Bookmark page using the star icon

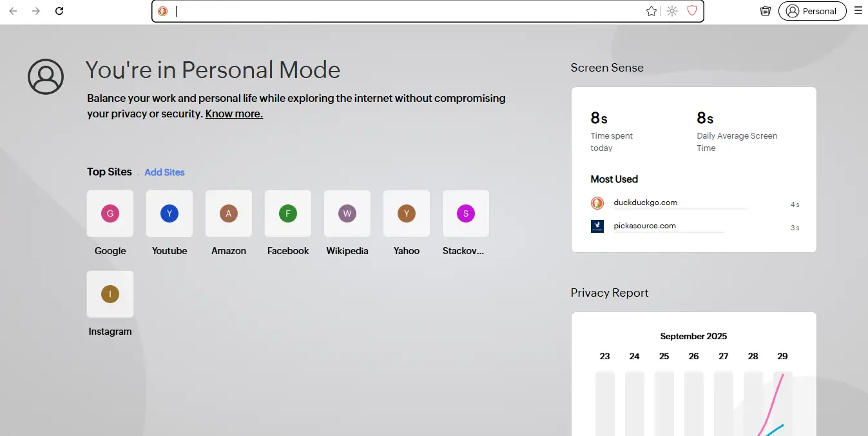tap(651, 11)
